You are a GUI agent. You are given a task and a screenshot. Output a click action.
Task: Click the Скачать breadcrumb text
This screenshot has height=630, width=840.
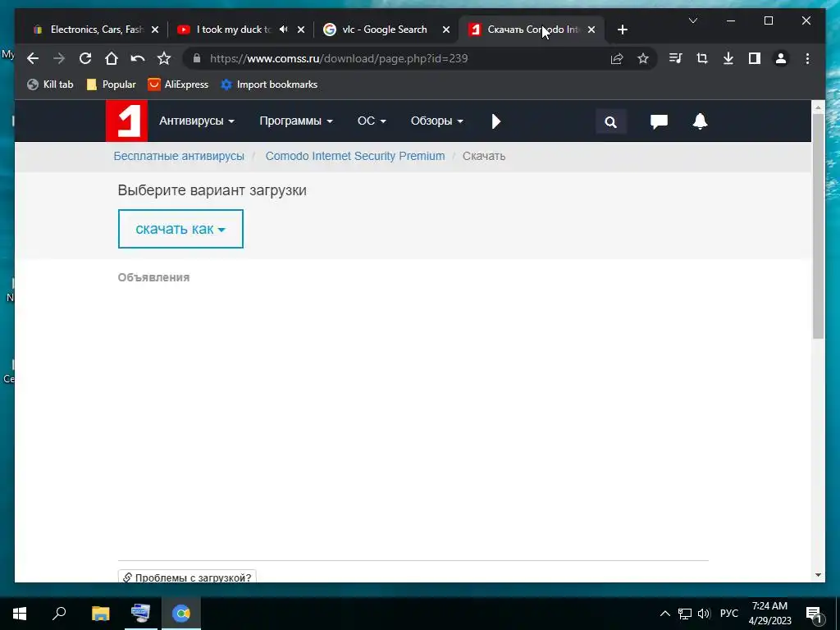[484, 156]
